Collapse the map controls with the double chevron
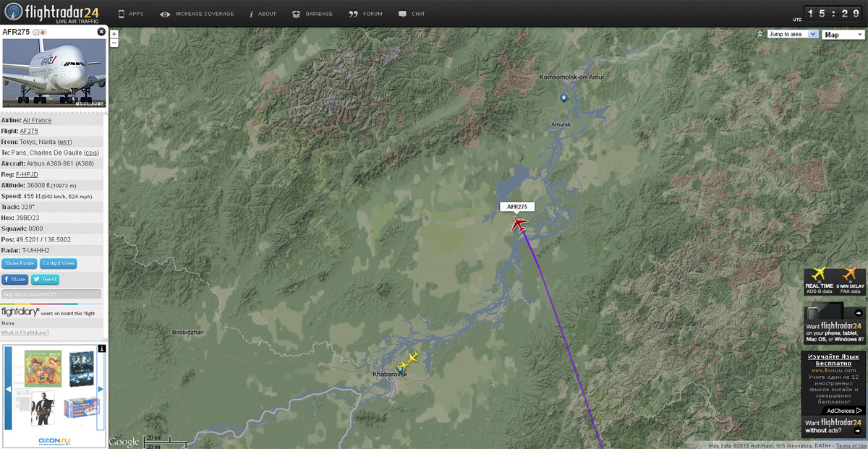Screen dimensions: 868x449 click(759, 34)
